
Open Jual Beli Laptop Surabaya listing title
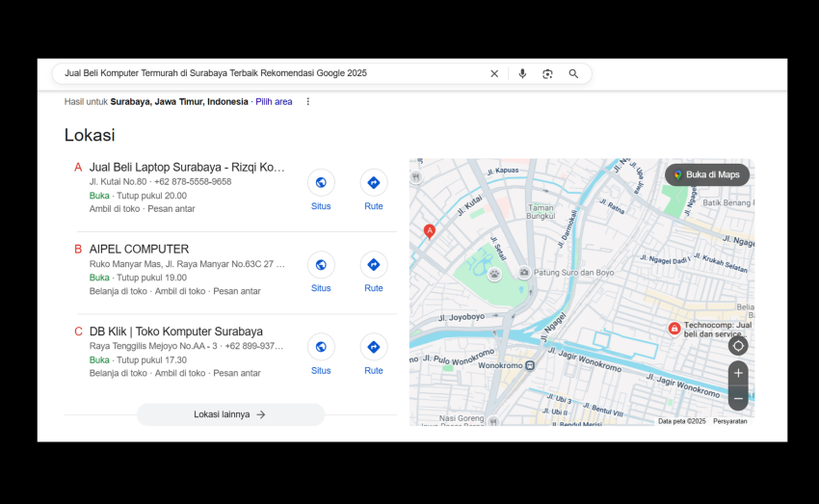[187, 167]
